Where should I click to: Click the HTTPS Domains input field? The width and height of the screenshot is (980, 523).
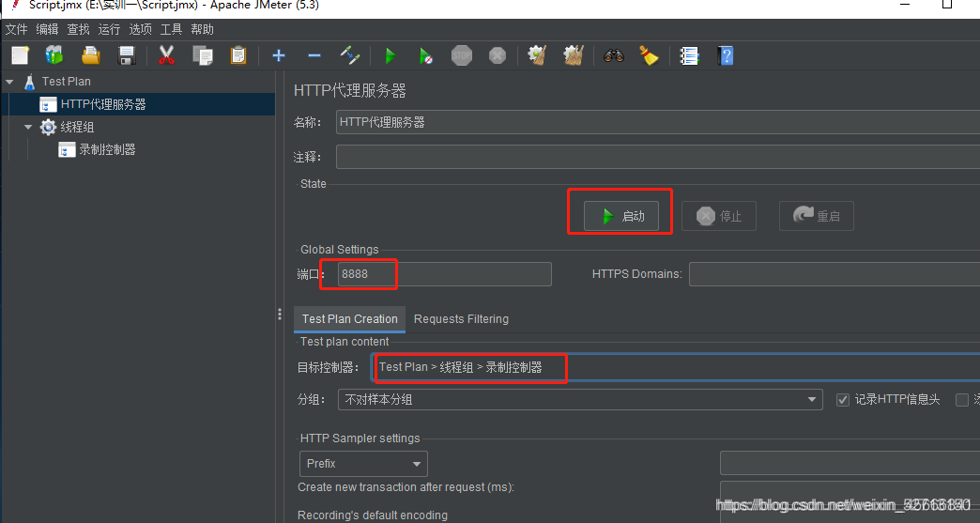coord(835,274)
